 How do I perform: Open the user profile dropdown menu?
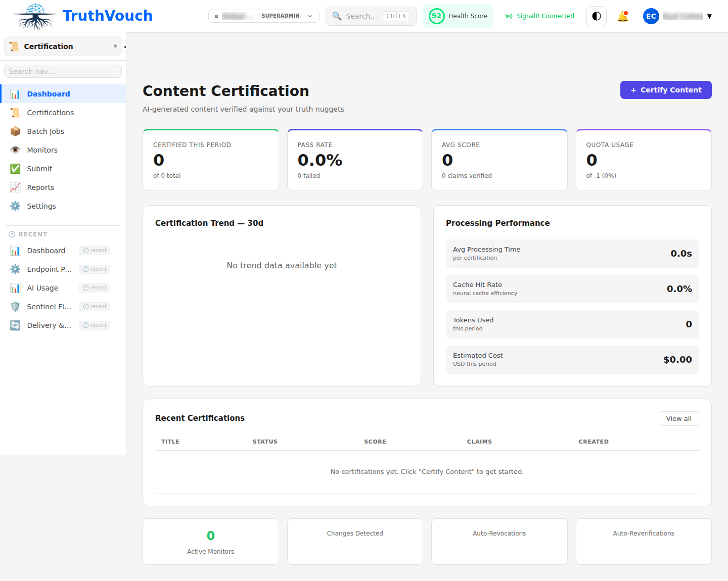710,16
